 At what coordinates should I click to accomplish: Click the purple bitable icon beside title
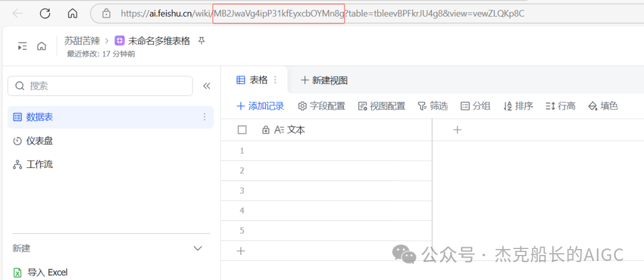(119, 41)
